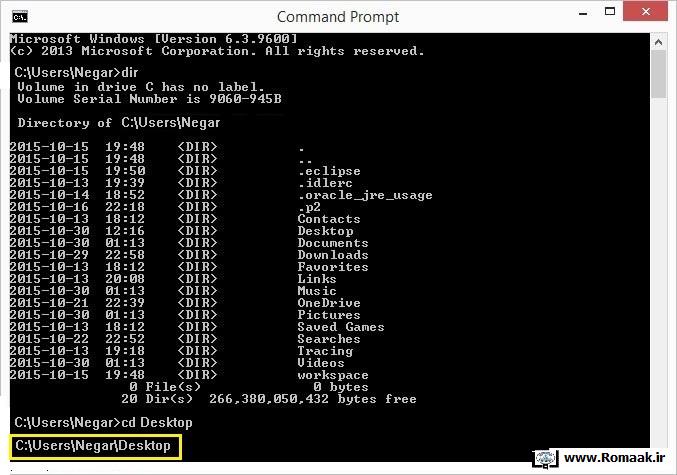The height and width of the screenshot is (475, 677).
Task: Click the 'Saved Games' directory name
Action: point(341,327)
